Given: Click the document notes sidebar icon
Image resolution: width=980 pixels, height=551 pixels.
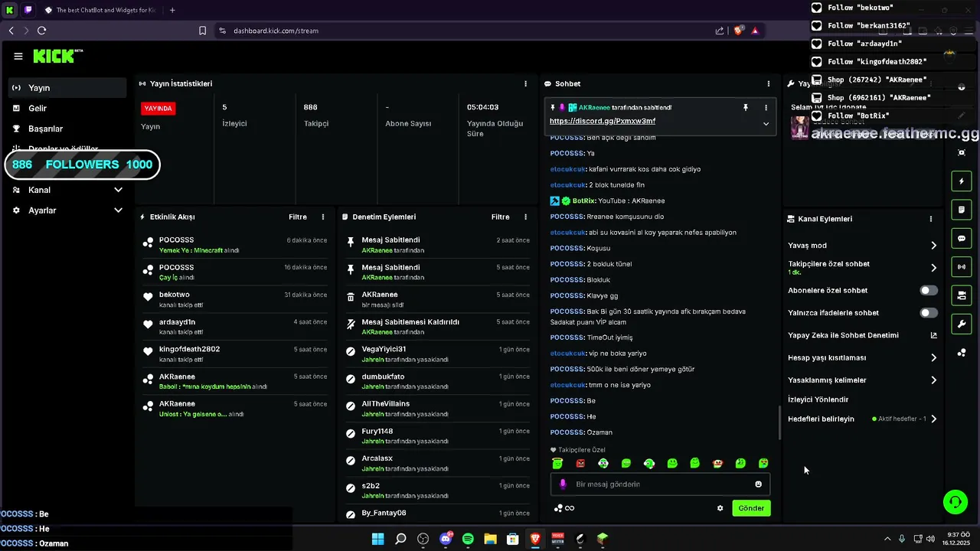Looking at the screenshot, I should click(x=962, y=210).
